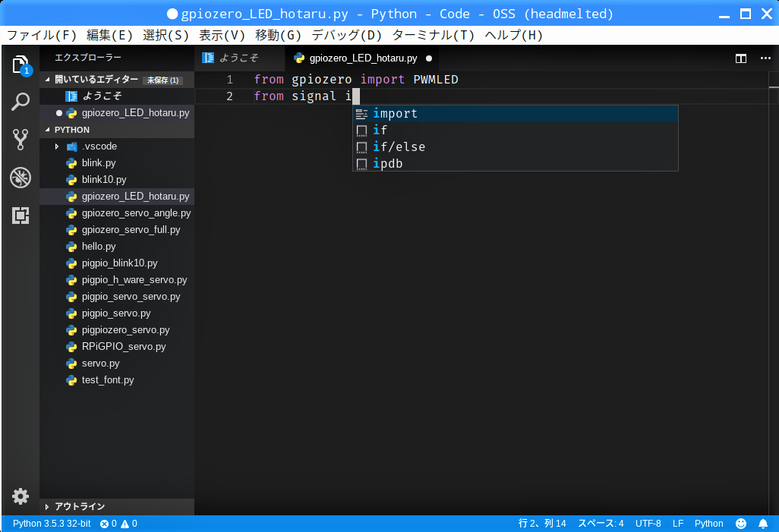Viewport: 779px width, 532px height.
Task: Click line number 2 in the gutter
Action: (x=229, y=96)
